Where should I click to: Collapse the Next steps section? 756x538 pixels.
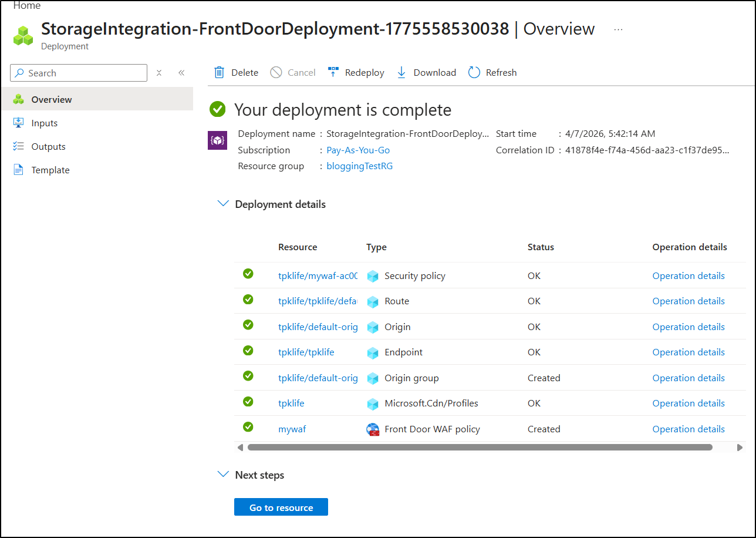tap(223, 475)
